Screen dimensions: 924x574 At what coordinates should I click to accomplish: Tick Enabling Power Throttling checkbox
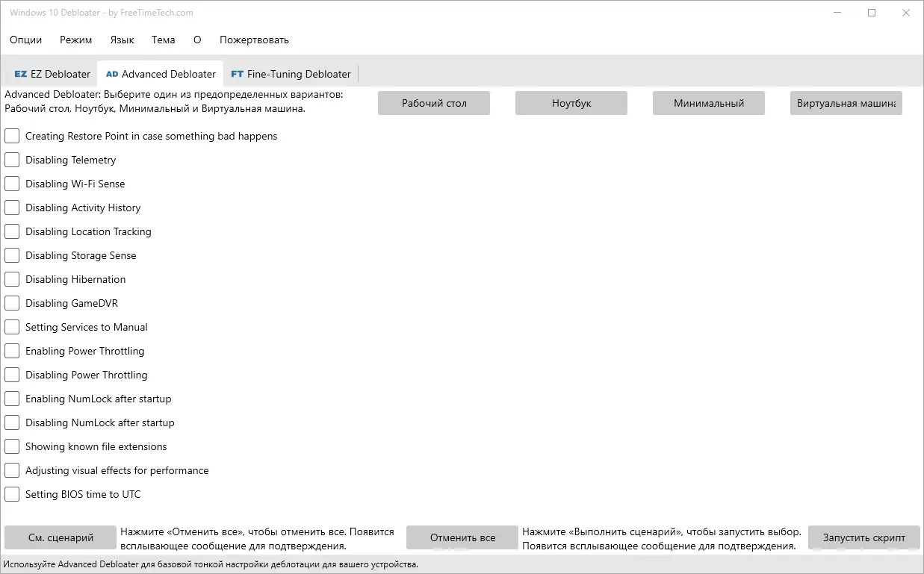12,351
